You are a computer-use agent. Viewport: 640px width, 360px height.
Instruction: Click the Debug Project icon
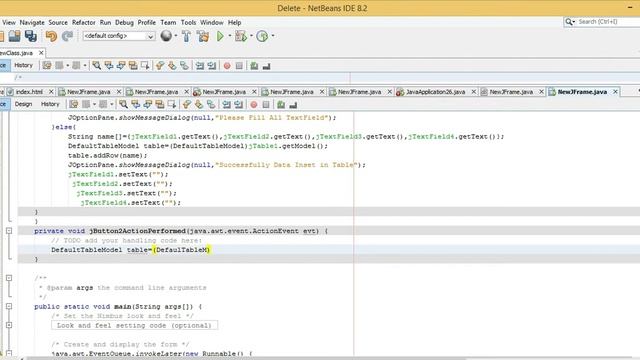click(241, 36)
